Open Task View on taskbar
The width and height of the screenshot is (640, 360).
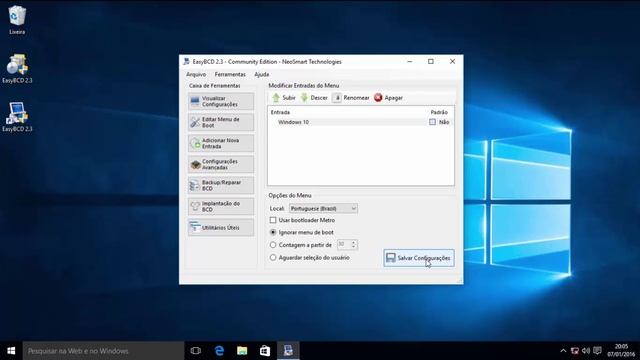196,351
